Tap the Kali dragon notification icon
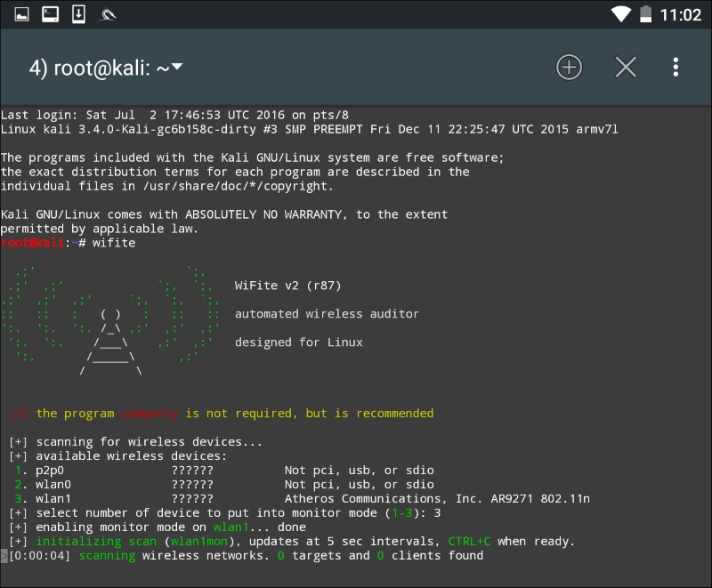The height and width of the screenshot is (588, 712). 108,15
